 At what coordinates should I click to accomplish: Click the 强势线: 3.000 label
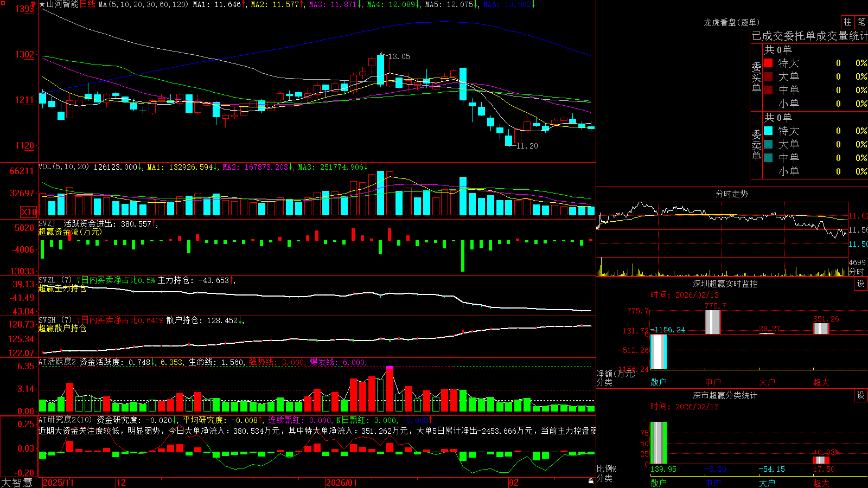[277, 362]
